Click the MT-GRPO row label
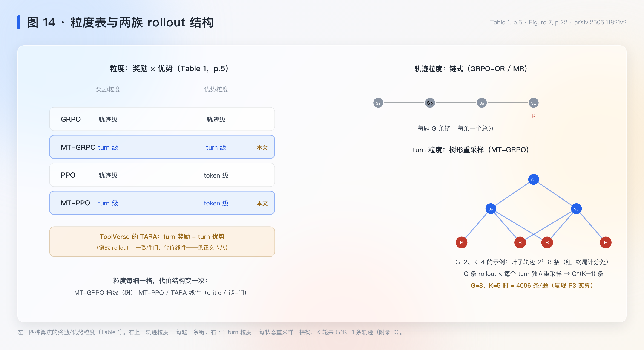Viewport: 644px width, 350px height. click(78, 147)
